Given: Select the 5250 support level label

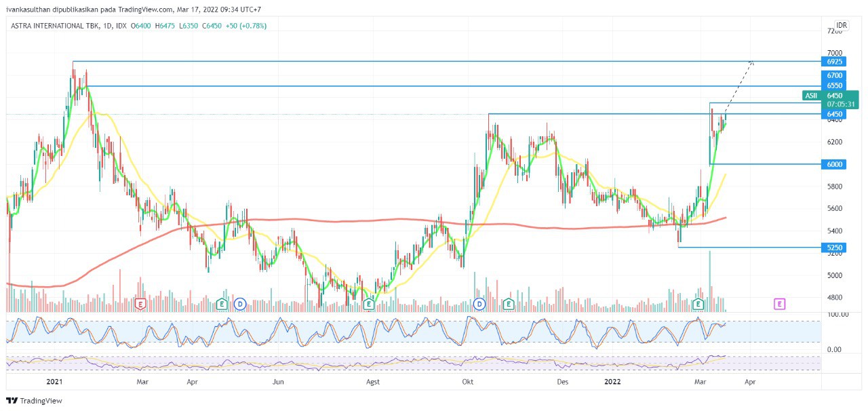Looking at the screenshot, I should [834, 248].
